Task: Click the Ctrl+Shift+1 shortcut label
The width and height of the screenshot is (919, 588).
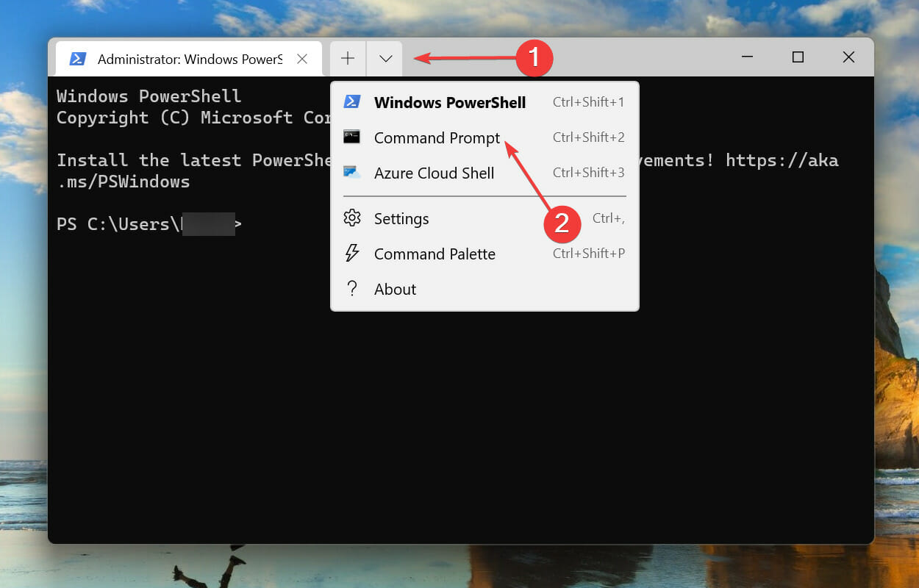Action: (588, 102)
